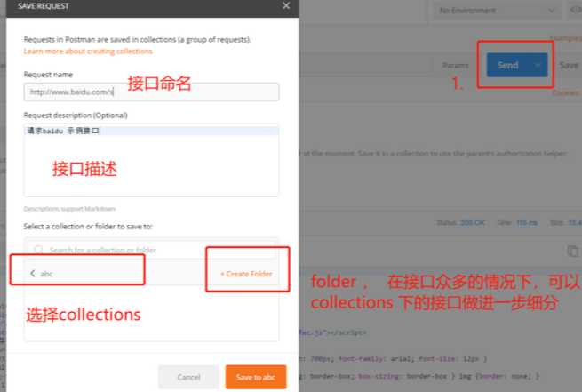
Task: Cancel the save request dialog
Action: 188,377
